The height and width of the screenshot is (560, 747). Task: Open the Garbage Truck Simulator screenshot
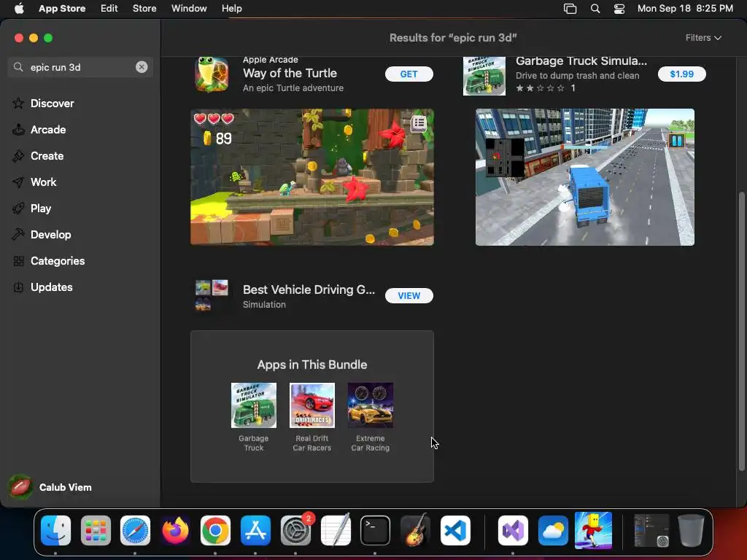tap(584, 177)
